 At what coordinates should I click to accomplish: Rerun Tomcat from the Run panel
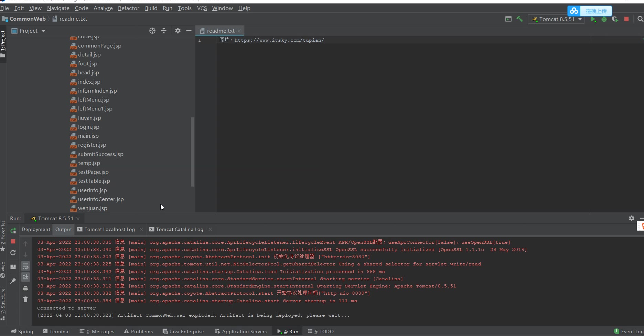(13, 231)
